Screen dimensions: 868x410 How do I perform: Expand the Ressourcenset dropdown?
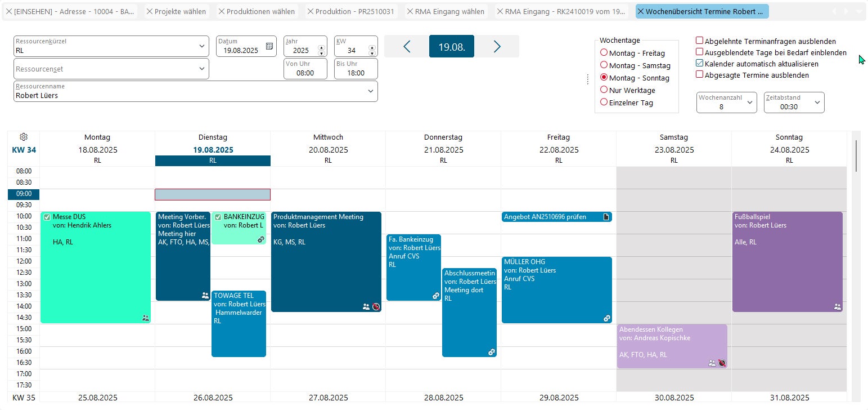pyautogui.click(x=202, y=69)
